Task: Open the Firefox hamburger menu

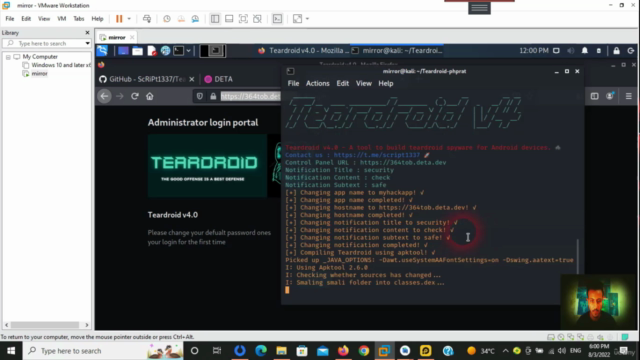Action: (629, 96)
